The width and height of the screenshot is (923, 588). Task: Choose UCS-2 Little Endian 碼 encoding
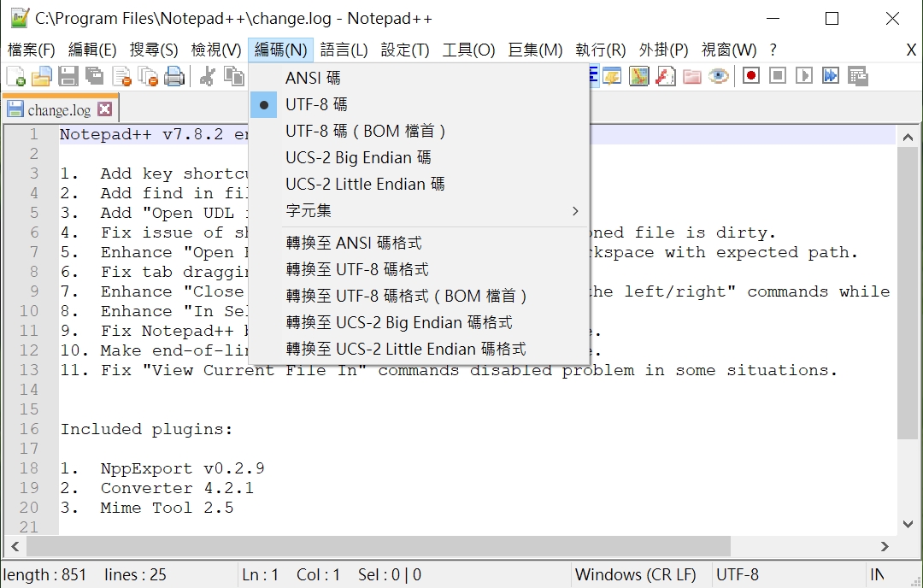tap(419, 185)
